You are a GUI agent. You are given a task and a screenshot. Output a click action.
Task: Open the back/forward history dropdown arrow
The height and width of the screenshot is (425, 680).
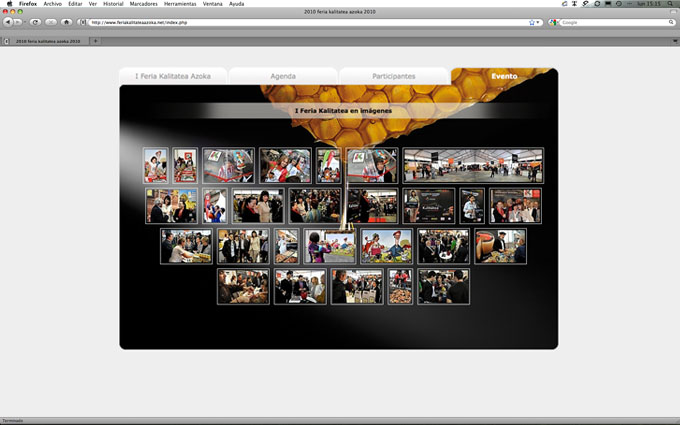25,22
